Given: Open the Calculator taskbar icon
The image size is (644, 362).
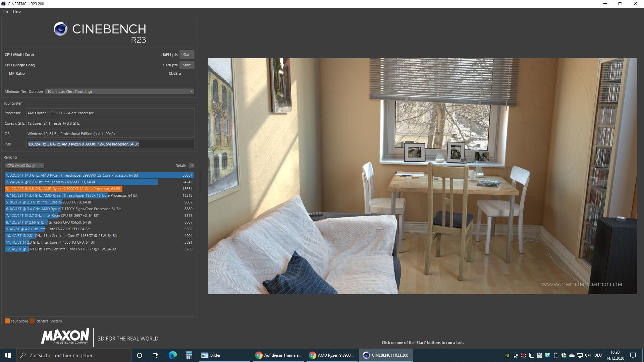Looking at the screenshot, I should click(x=189, y=355).
